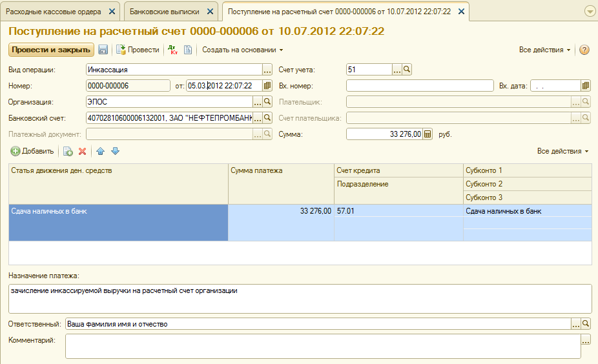
Task: Open the calendar picker for Вх. дата
Action: point(586,86)
